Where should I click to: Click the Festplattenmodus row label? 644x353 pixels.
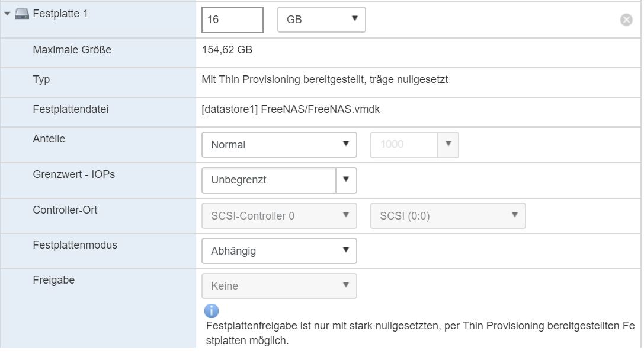pos(75,245)
